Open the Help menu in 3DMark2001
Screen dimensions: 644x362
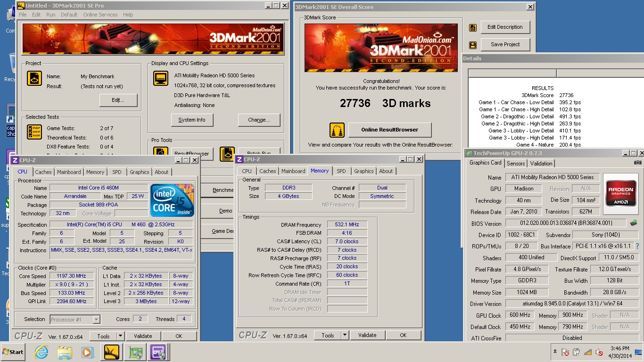tap(128, 15)
